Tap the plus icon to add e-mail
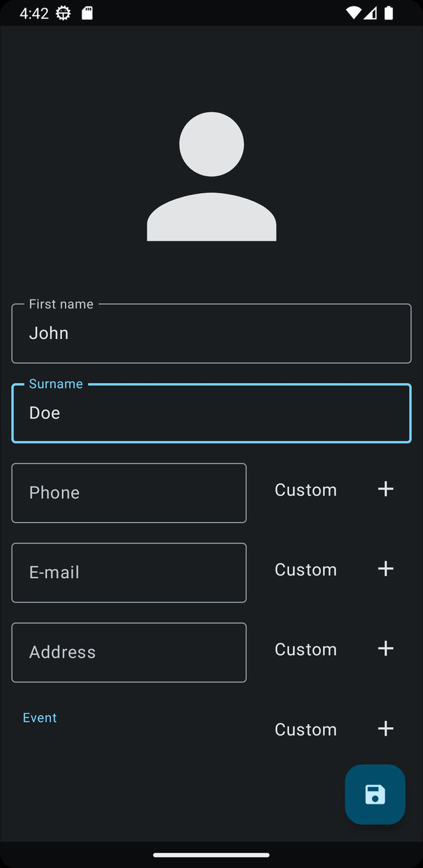Viewport: 423px width, 868px height. click(x=385, y=568)
